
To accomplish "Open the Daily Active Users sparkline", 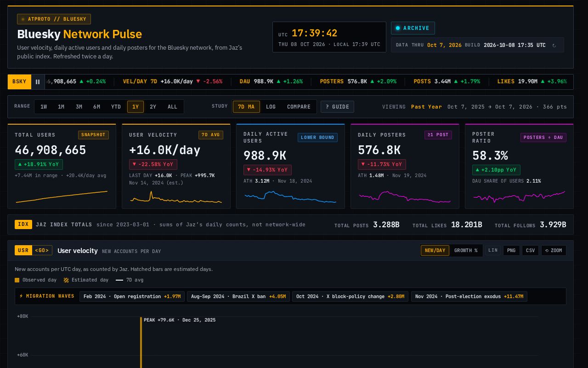I will coord(290,197).
